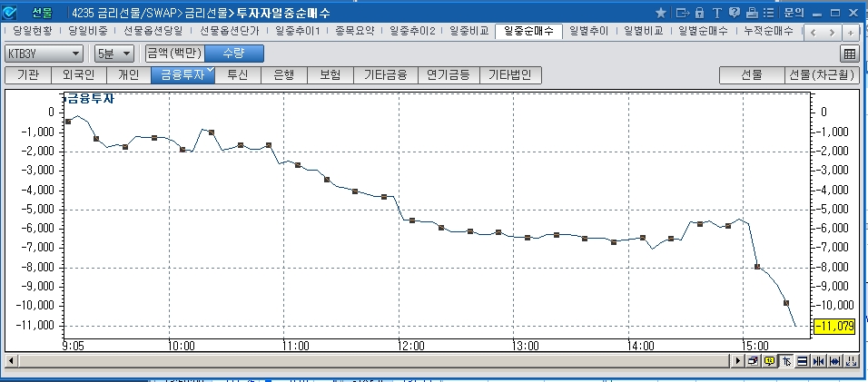868x382 pixels.
Task: Click the dashed downward arrows chart icon
Action: tap(852, 361)
